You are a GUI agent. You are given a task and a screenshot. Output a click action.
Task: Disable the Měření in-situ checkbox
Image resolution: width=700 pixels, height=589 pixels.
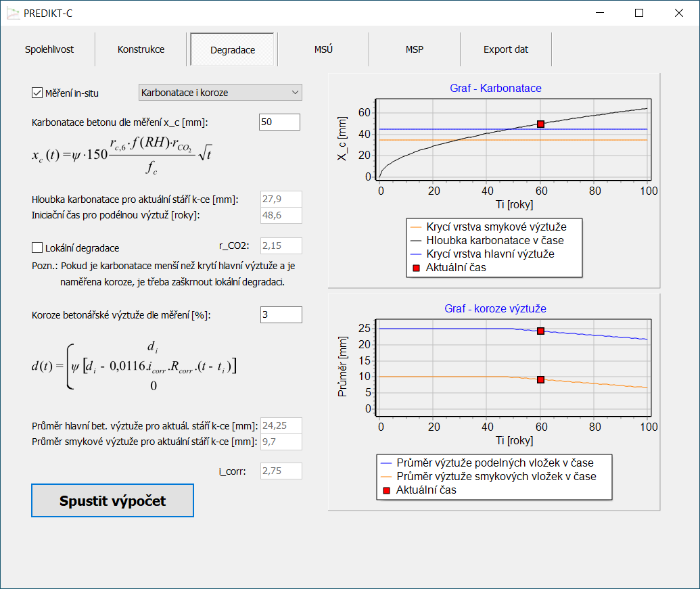37,93
